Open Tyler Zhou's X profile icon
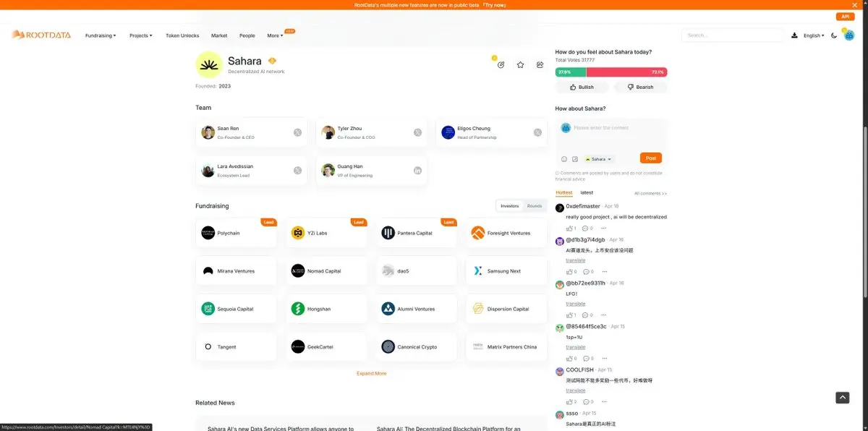The image size is (868, 431). (417, 132)
